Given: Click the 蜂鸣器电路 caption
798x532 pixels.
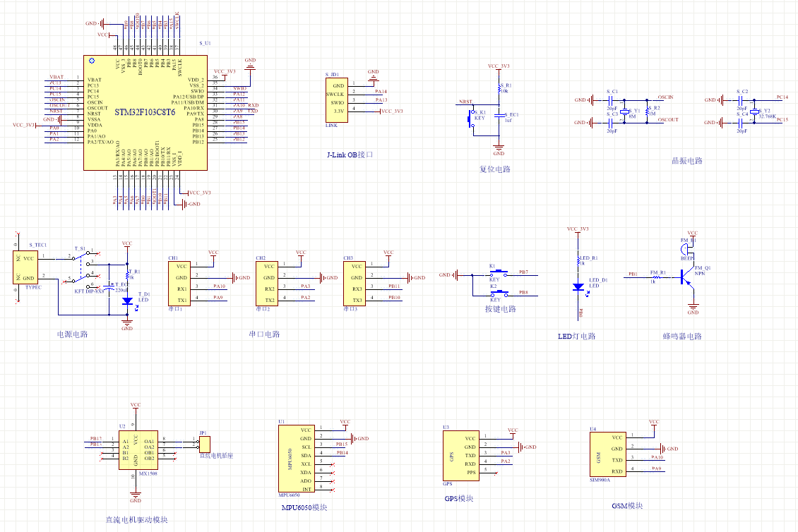Looking at the screenshot, I should pos(682,336).
